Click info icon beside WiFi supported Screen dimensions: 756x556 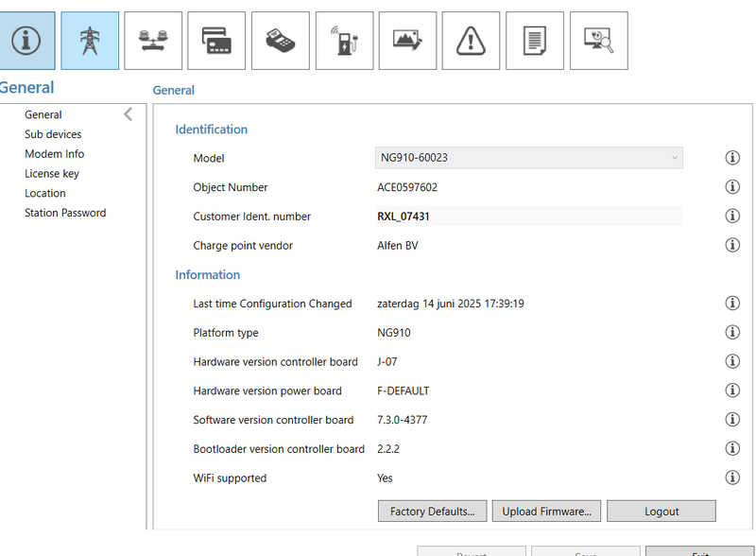(x=732, y=478)
